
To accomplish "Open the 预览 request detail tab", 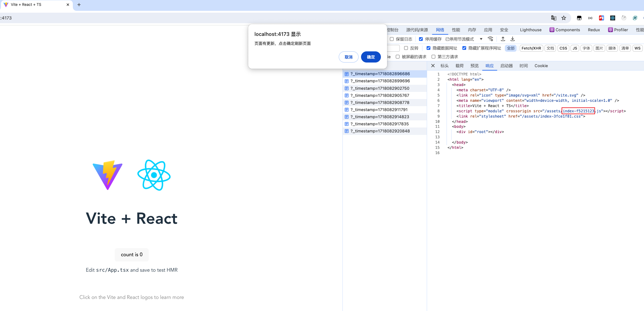I will pyautogui.click(x=474, y=66).
